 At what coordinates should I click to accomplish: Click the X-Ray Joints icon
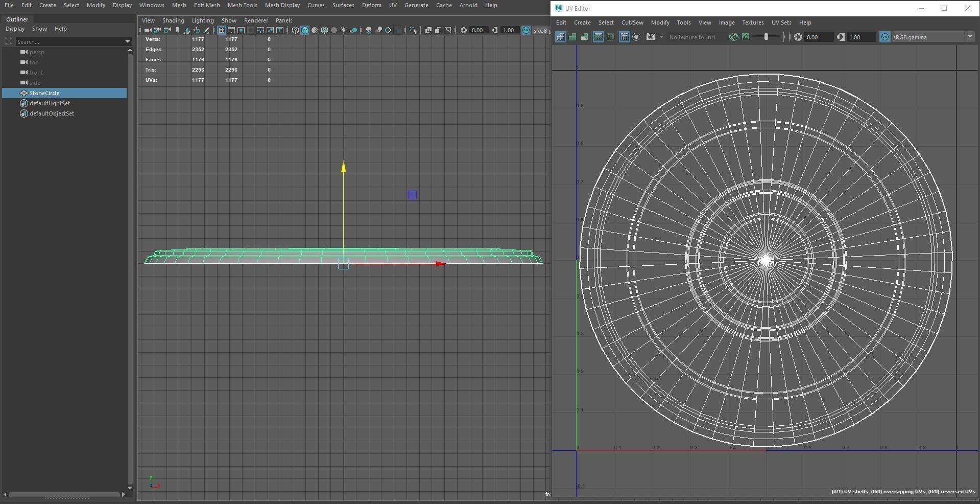point(448,30)
